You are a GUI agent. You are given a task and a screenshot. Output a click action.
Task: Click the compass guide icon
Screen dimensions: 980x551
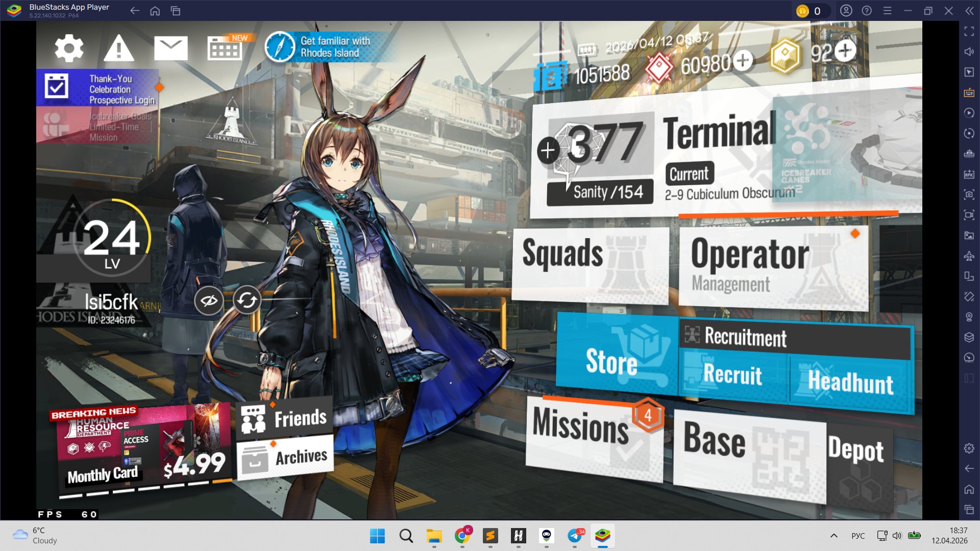[280, 47]
